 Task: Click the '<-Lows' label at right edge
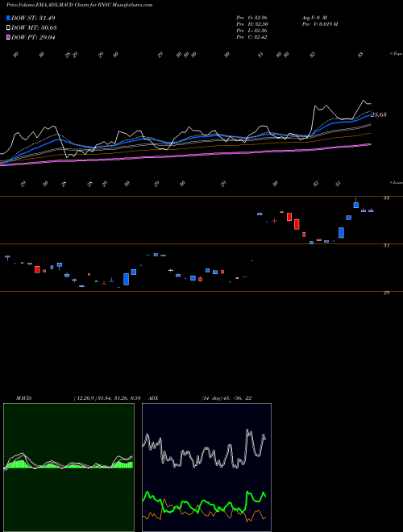coord(396,182)
